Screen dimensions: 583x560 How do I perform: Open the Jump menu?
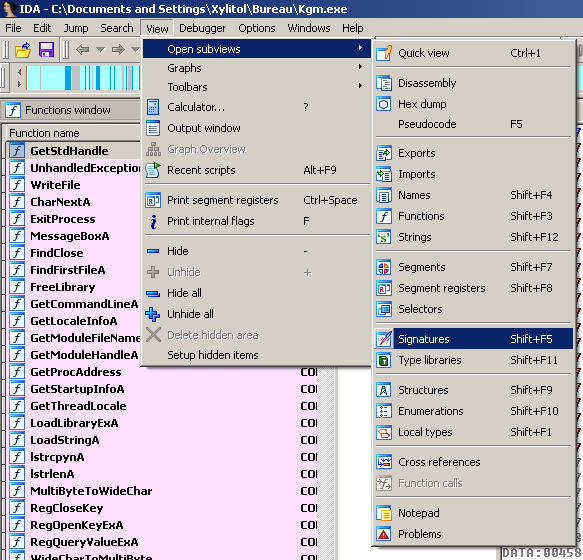click(x=76, y=28)
